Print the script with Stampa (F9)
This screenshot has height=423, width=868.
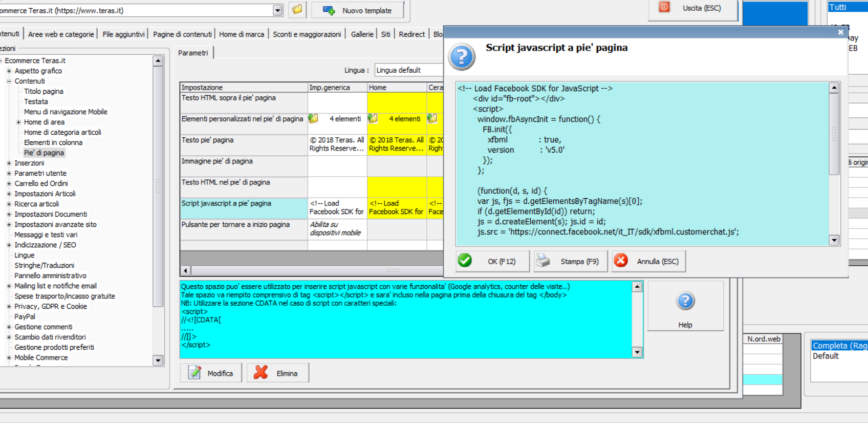pyautogui.click(x=571, y=261)
